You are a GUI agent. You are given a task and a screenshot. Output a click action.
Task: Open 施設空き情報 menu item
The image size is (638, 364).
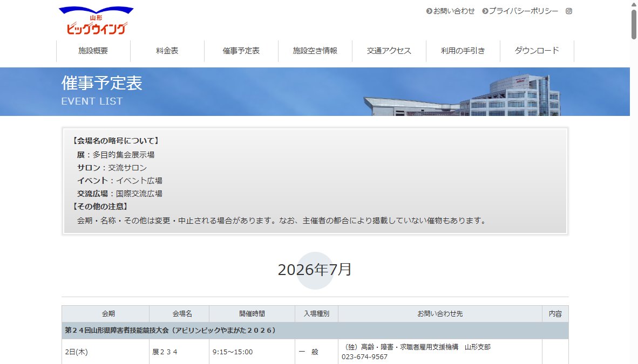pos(315,51)
